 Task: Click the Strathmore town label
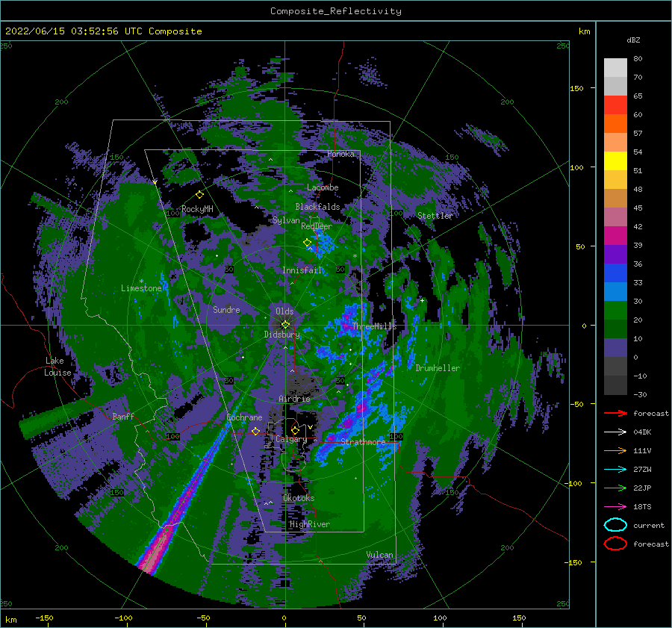point(363,441)
